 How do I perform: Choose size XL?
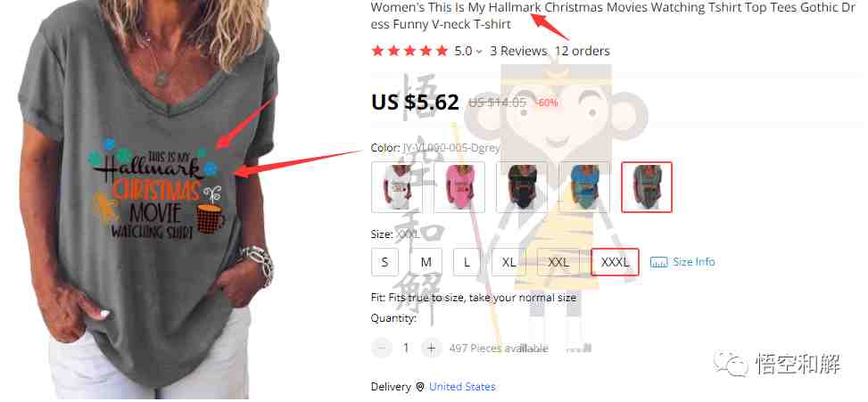point(508,262)
